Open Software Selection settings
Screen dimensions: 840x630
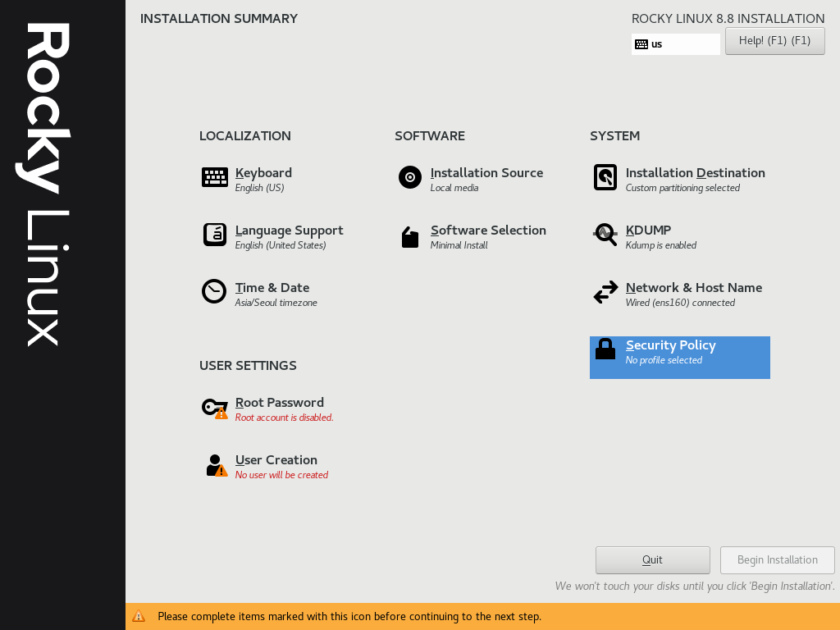[x=488, y=231]
